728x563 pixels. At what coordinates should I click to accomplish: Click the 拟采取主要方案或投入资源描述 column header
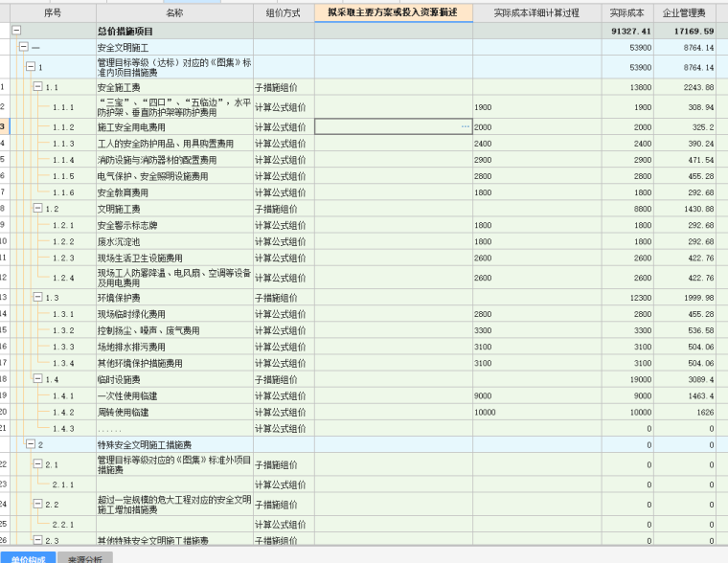click(x=394, y=12)
